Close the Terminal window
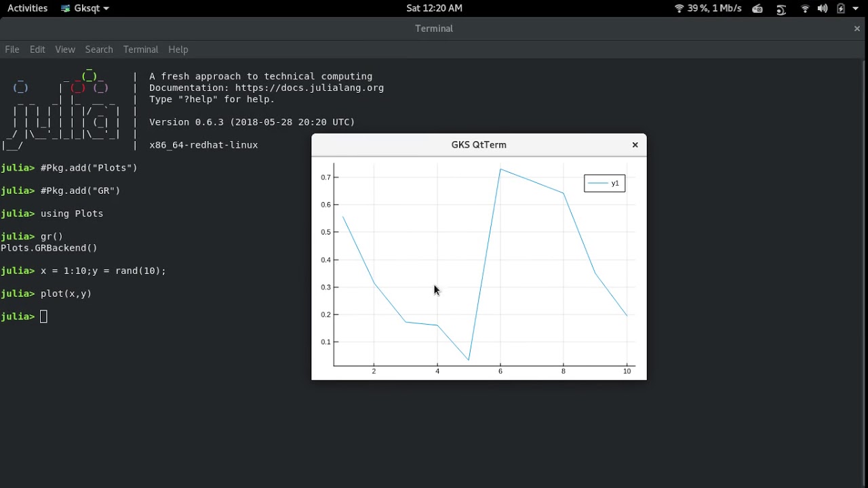Image resolution: width=868 pixels, height=488 pixels. [857, 28]
